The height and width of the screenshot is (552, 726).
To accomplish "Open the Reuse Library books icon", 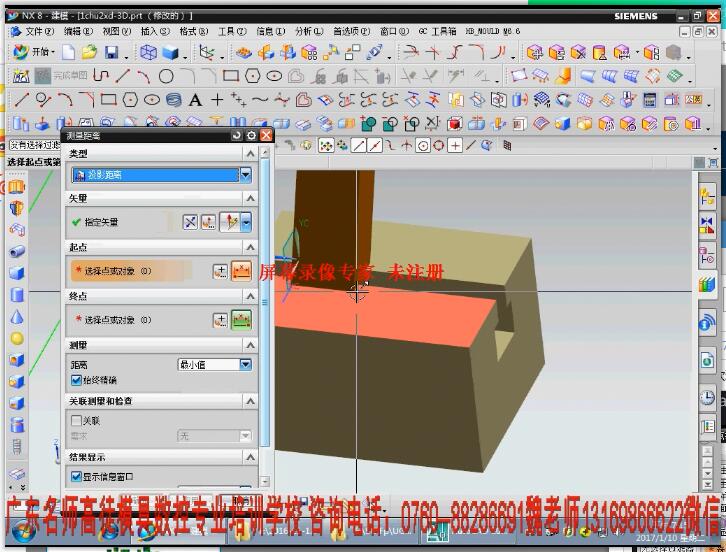I will (707, 284).
